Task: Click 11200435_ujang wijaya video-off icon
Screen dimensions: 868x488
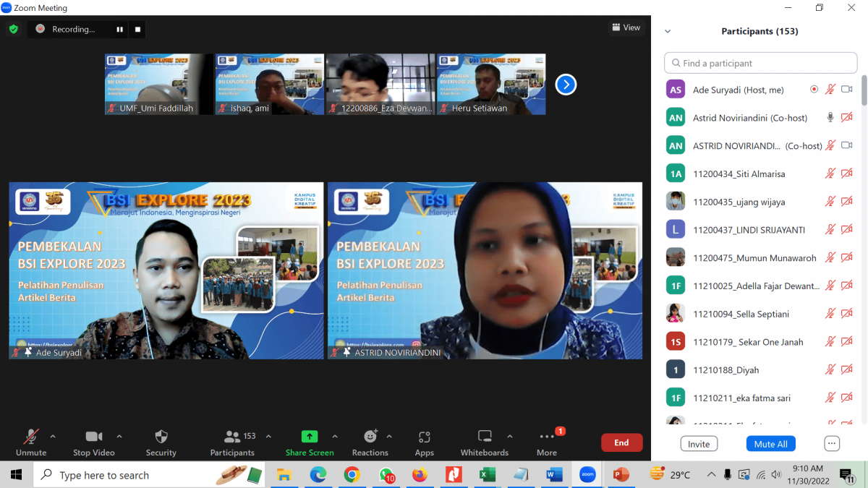Action: tap(847, 202)
